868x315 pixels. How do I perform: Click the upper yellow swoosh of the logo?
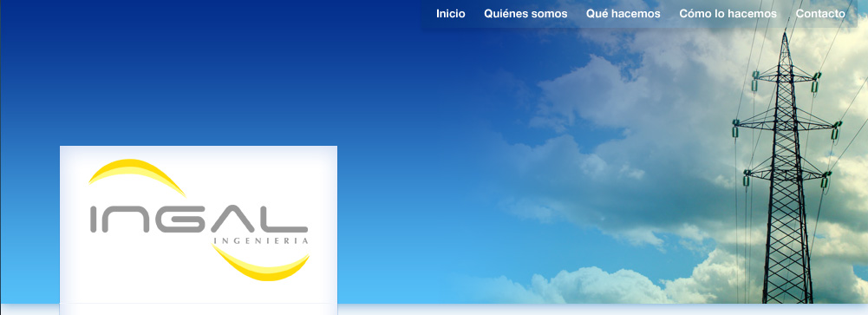tap(137, 176)
